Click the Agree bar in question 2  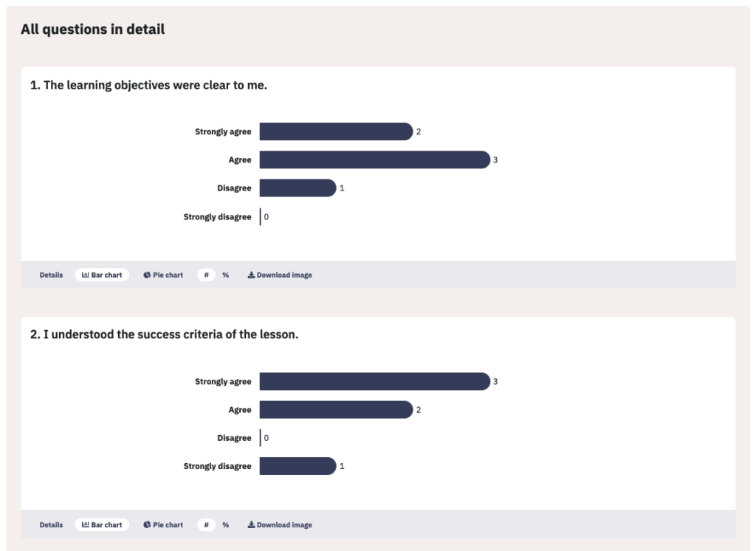[x=336, y=410]
